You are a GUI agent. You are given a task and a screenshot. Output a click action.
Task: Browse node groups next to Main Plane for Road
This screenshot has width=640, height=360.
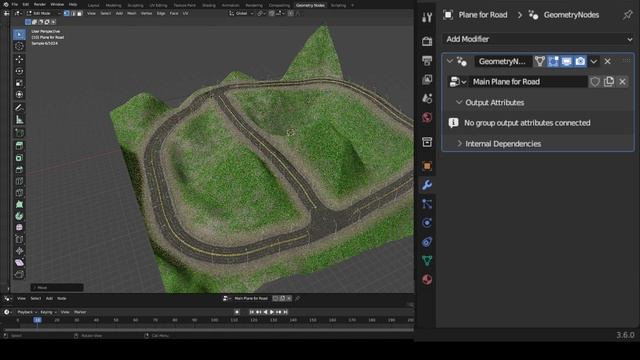[458, 82]
